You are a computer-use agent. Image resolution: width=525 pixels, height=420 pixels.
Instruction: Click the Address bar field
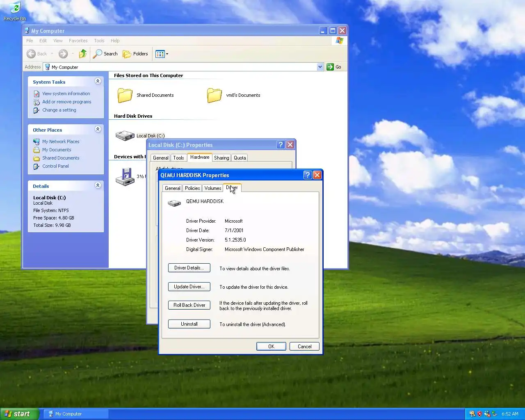(183, 67)
